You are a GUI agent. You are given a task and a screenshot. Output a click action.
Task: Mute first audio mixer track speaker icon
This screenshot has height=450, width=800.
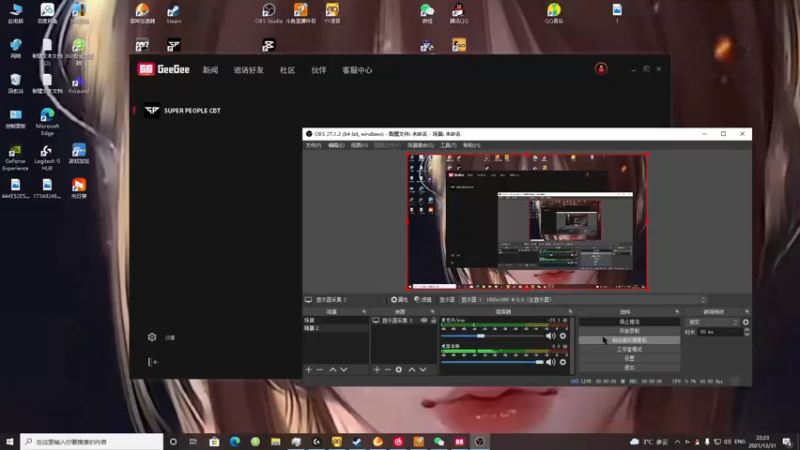(551, 336)
